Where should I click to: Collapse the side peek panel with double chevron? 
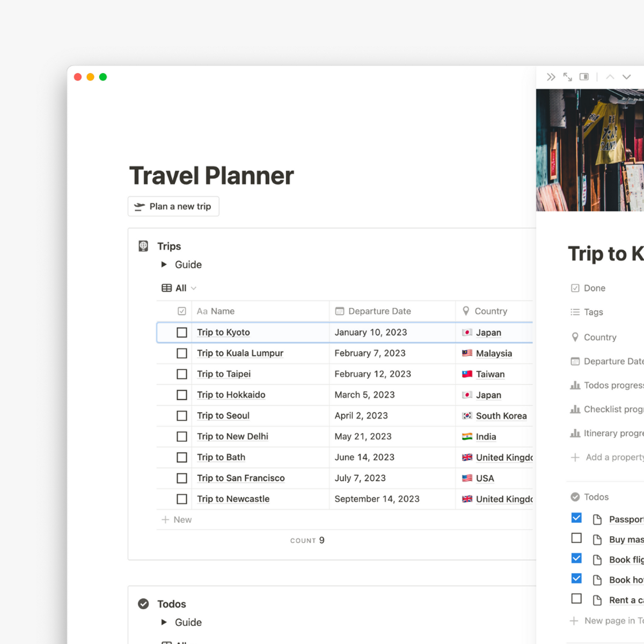(x=551, y=77)
